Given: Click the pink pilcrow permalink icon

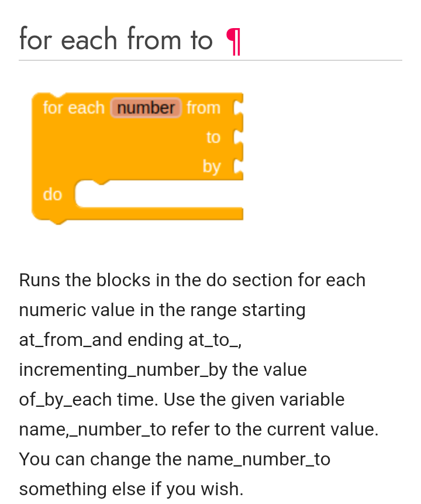Looking at the screenshot, I should click(x=233, y=42).
